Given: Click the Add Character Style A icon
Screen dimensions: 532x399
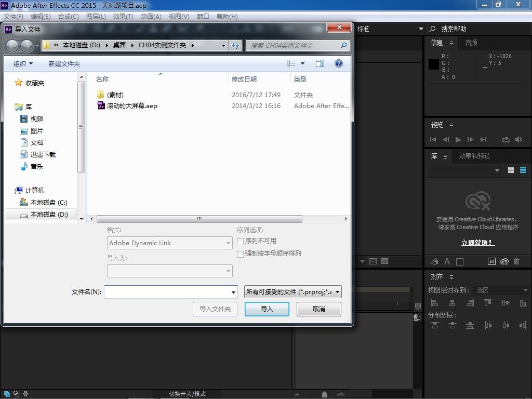Looking at the screenshot, I should pyautogui.click(x=447, y=261).
